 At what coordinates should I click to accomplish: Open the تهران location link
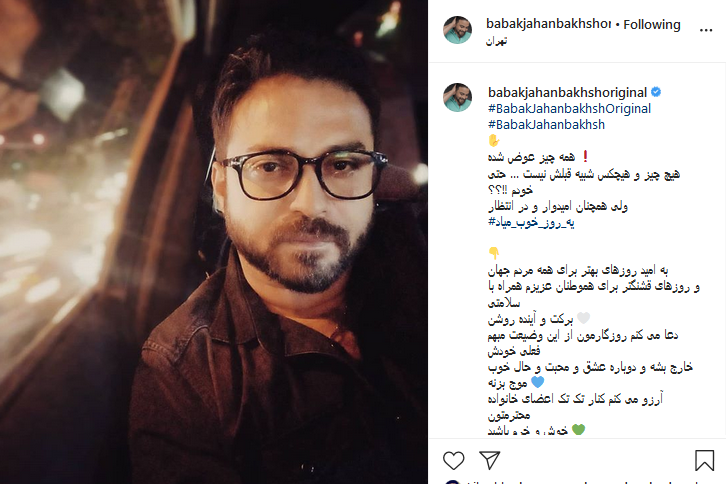pos(496,41)
